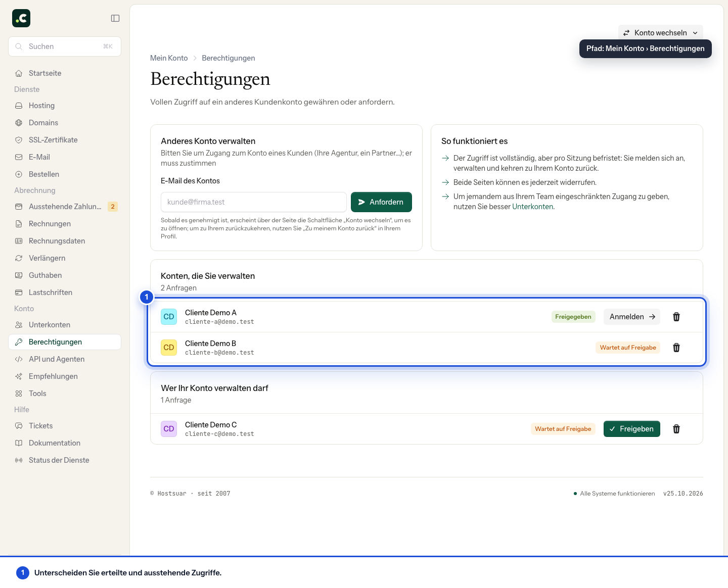The width and height of the screenshot is (728, 588).
Task: Open Unterkonten from the sidebar
Action: [x=65, y=325]
